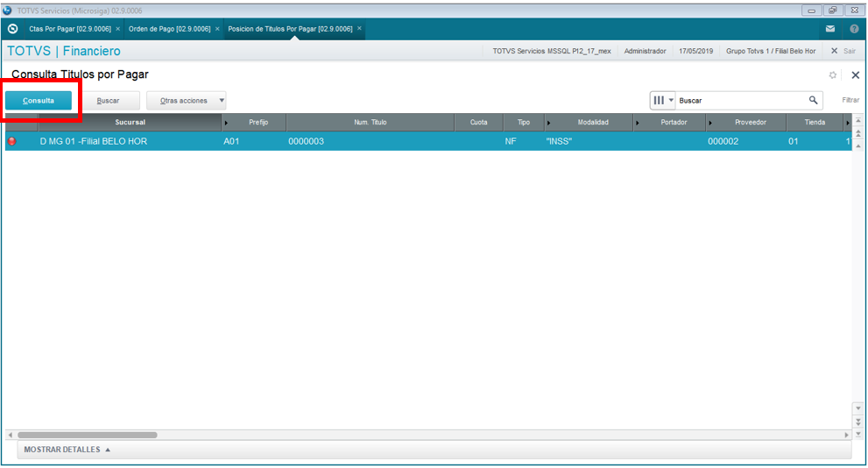868x468 pixels.
Task: Open the mail envelope icon
Action: pos(830,29)
